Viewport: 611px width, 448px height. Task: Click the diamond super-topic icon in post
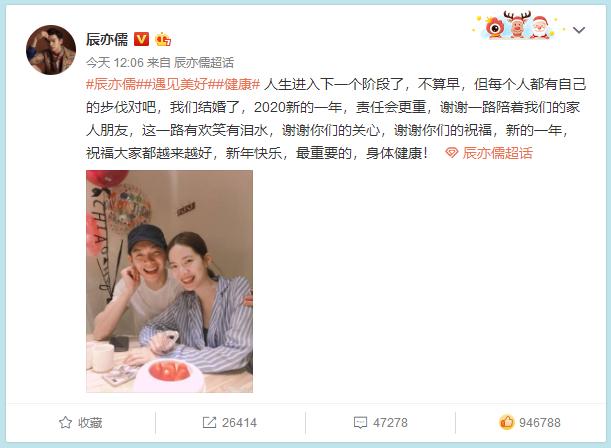click(452, 153)
